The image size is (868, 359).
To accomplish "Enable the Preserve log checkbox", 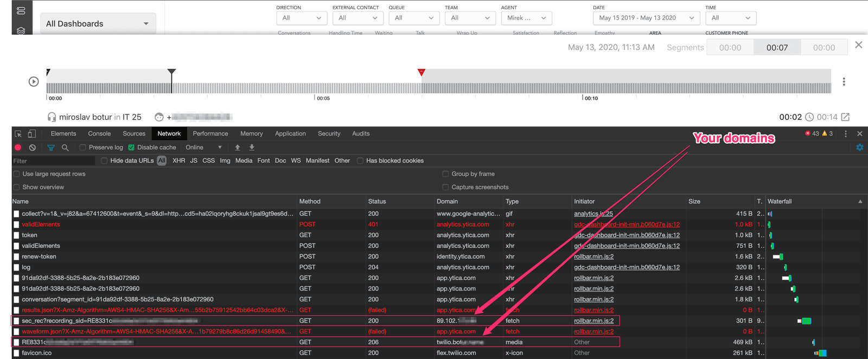I will click(83, 148).
